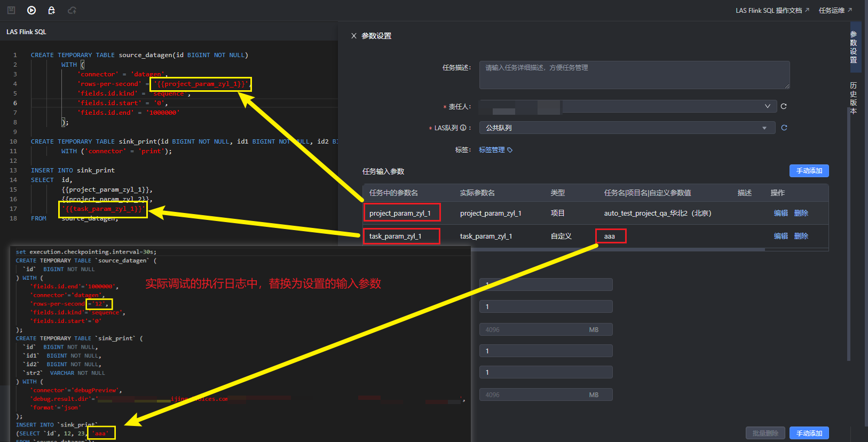Click the cloud upload submit icon

pyautogui.click(x=72, y=10)
